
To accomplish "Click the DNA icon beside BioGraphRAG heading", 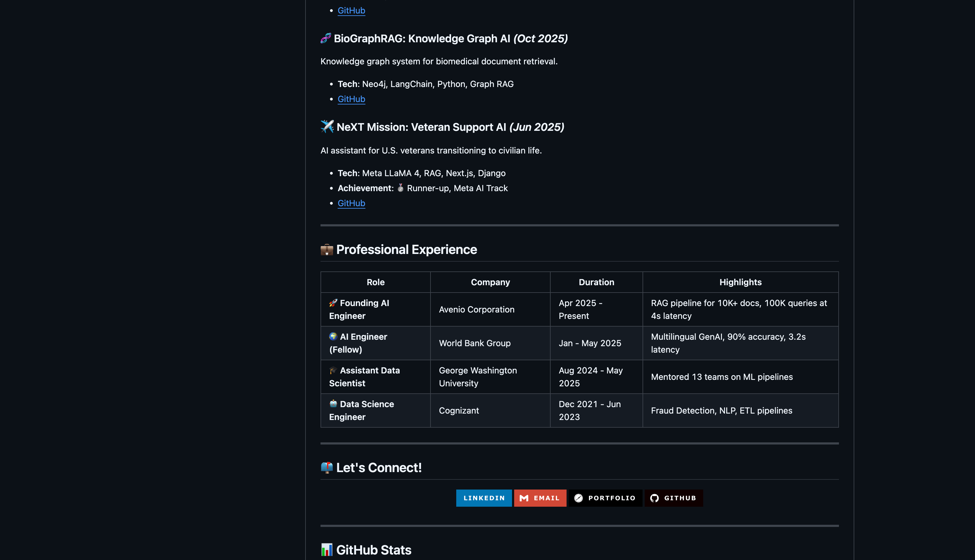I will [326, 38].
